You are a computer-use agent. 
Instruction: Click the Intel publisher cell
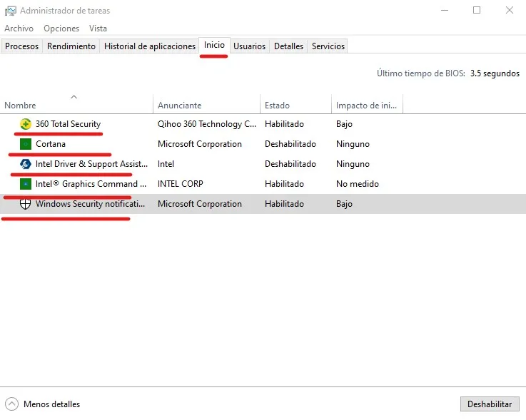166,164
